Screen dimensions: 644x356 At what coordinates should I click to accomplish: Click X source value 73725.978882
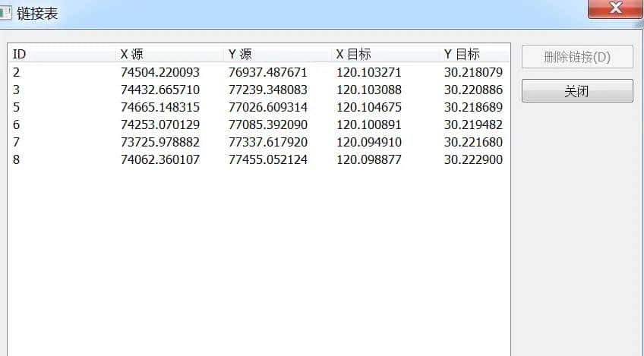[160, 142]
